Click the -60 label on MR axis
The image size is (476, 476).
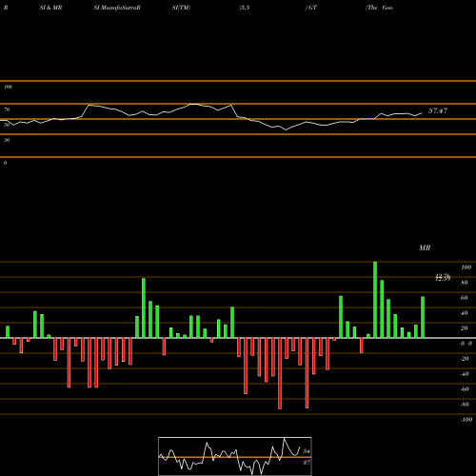[465, 389]
